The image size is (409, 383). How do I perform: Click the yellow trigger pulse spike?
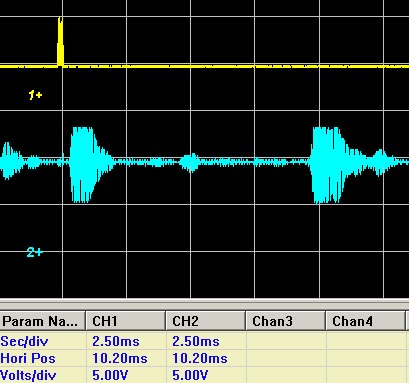pos(60,42)
